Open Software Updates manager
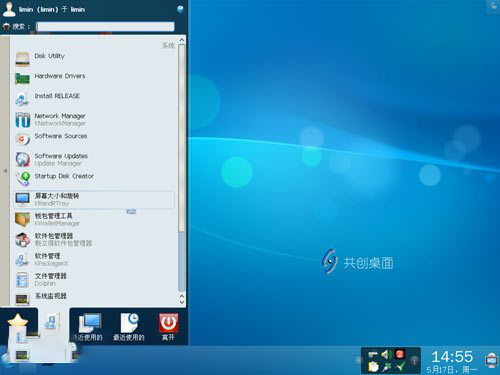Screen dimensions: 500x375 [93, 159]
